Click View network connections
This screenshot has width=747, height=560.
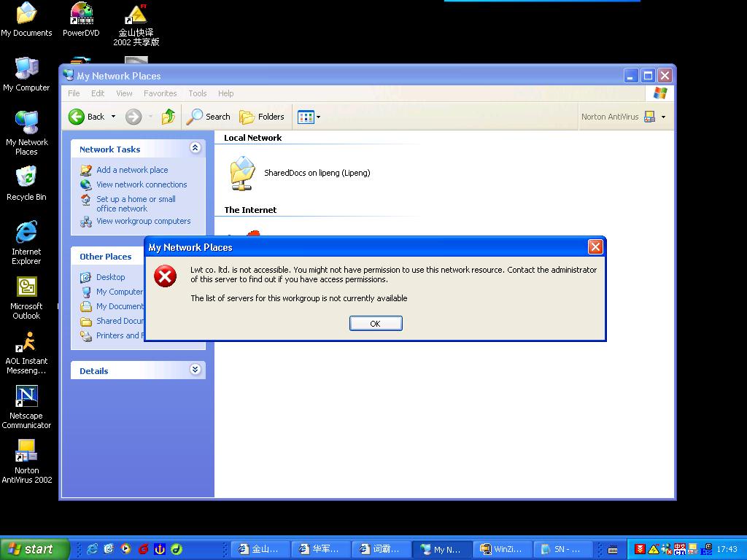142,184
